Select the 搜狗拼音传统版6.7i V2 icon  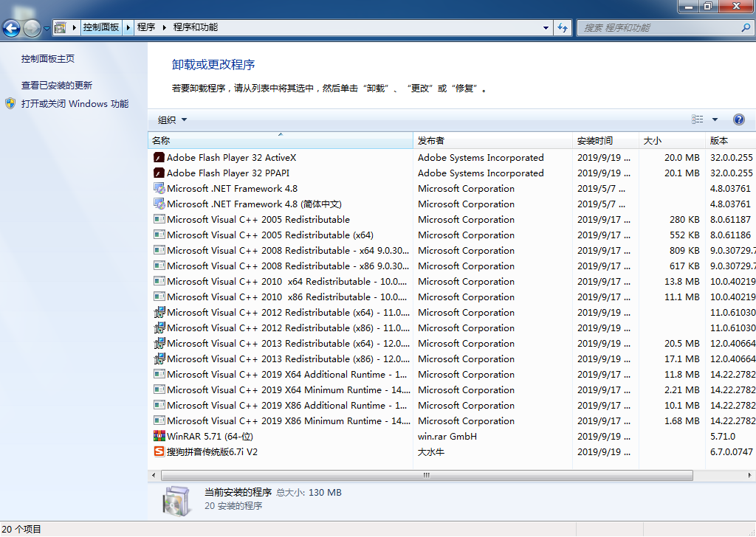point(159,451)
